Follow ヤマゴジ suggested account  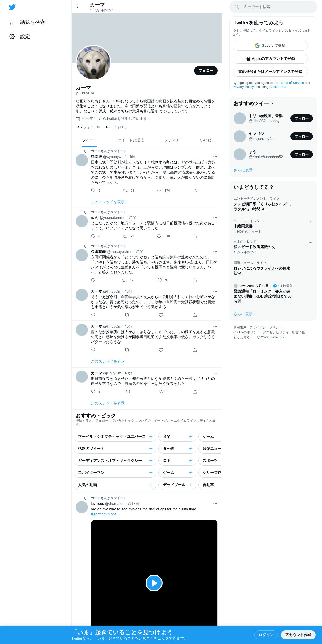click(301, 136)
